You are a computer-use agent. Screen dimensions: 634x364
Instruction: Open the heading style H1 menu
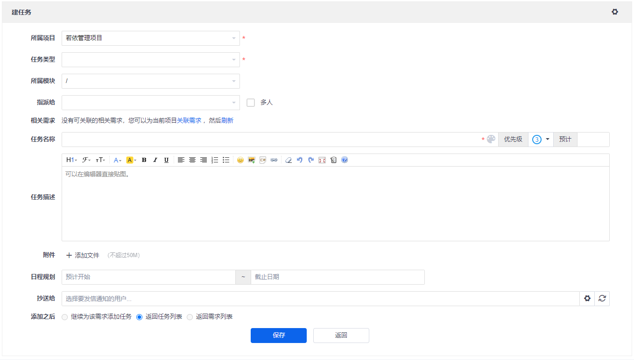[x=71, y=160]
